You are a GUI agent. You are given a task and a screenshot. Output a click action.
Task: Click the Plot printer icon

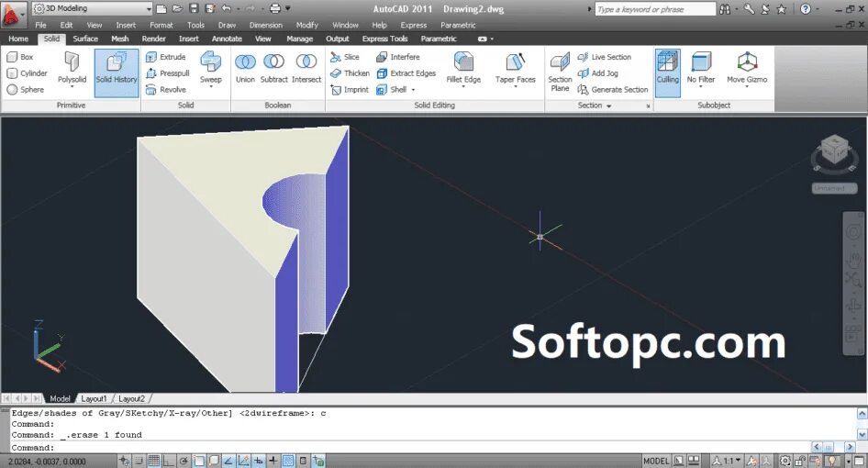(275, 8)
